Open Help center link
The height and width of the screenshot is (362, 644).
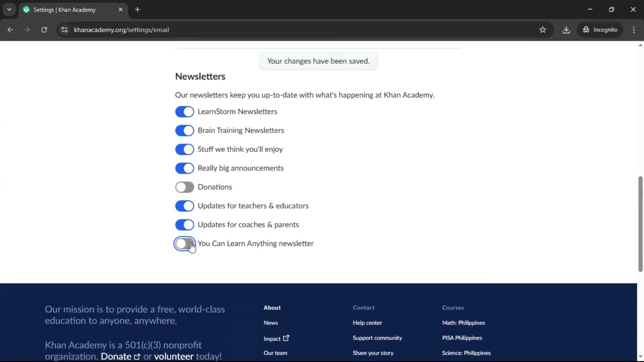(367, 323)
